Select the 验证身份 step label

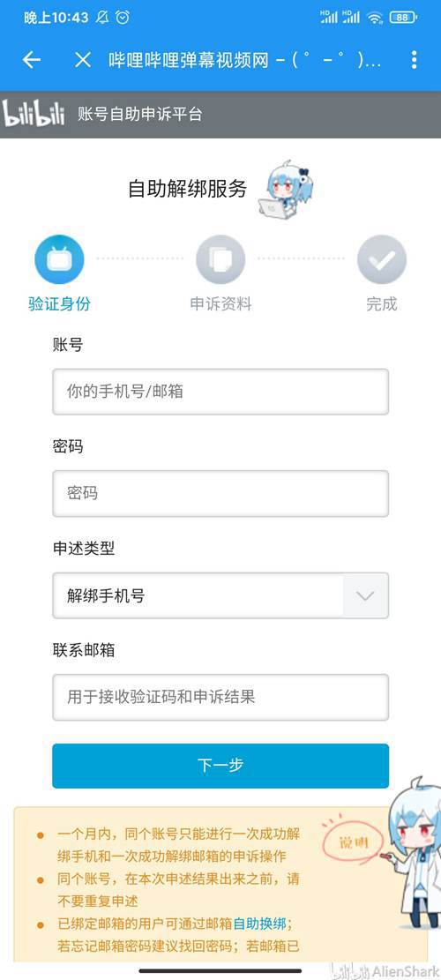[59, 304]
